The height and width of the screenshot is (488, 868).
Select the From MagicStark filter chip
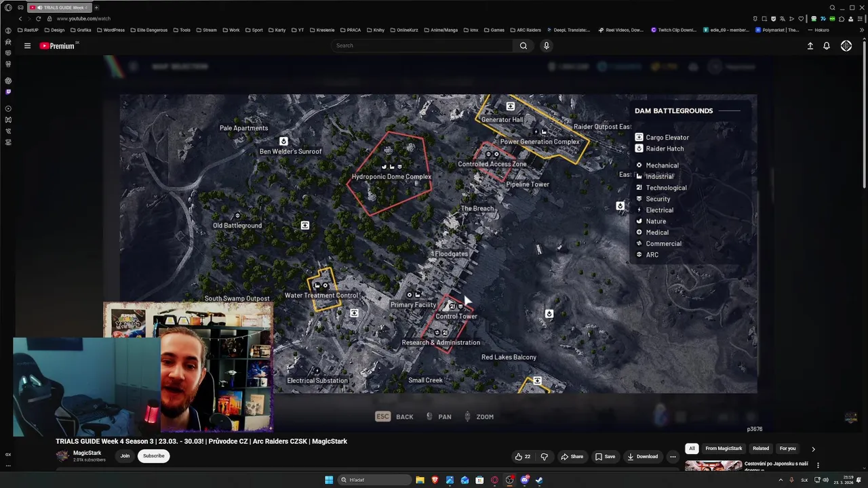click(x=724, y=449)
